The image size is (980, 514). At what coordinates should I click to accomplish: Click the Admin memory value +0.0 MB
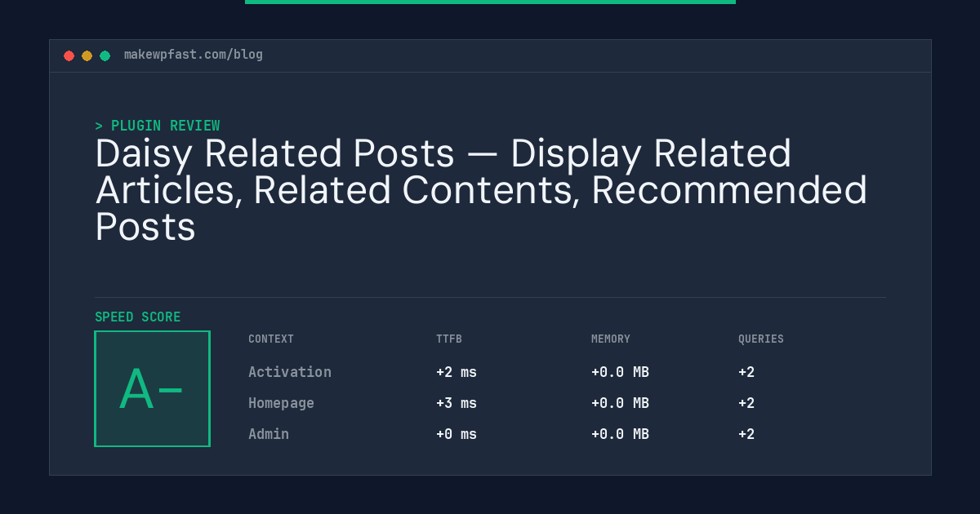(x=620, y=434)
